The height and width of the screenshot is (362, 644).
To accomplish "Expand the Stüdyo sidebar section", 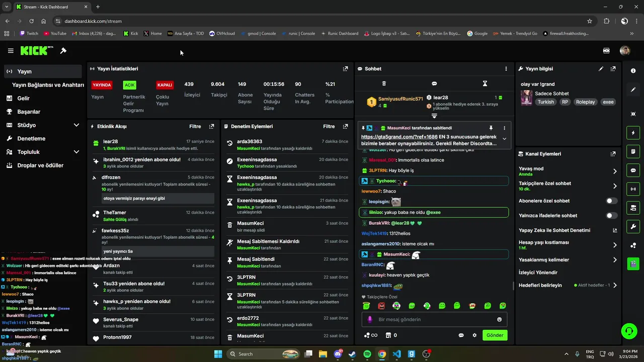I will (x=76, y=125).
